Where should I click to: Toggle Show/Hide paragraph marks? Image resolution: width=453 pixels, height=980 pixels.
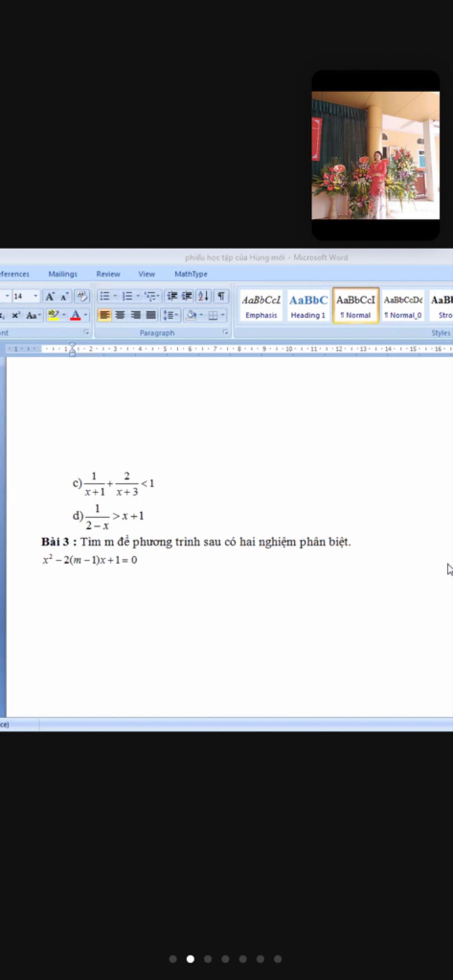221,296
